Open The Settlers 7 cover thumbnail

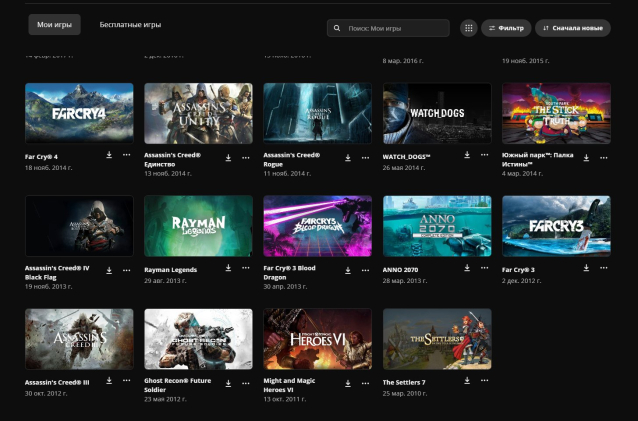[x=437, y=339]
